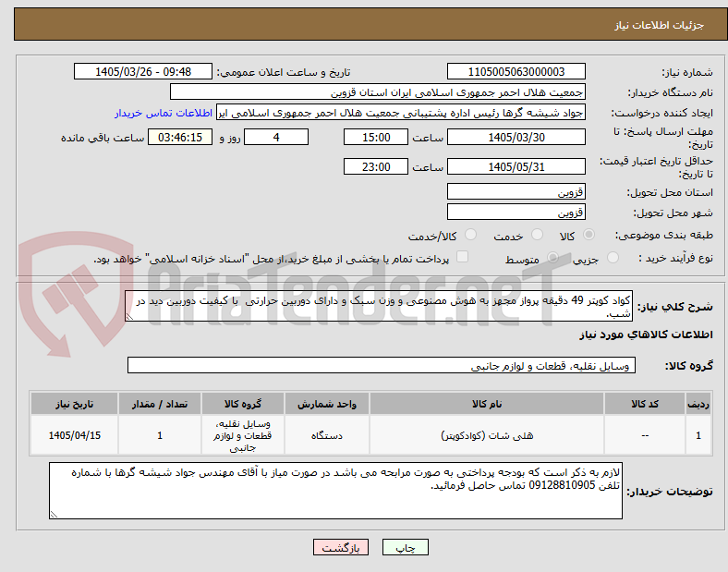Screen dimensions: 728x572
Task: Click buyer organization name field
Action: [378, 91]
